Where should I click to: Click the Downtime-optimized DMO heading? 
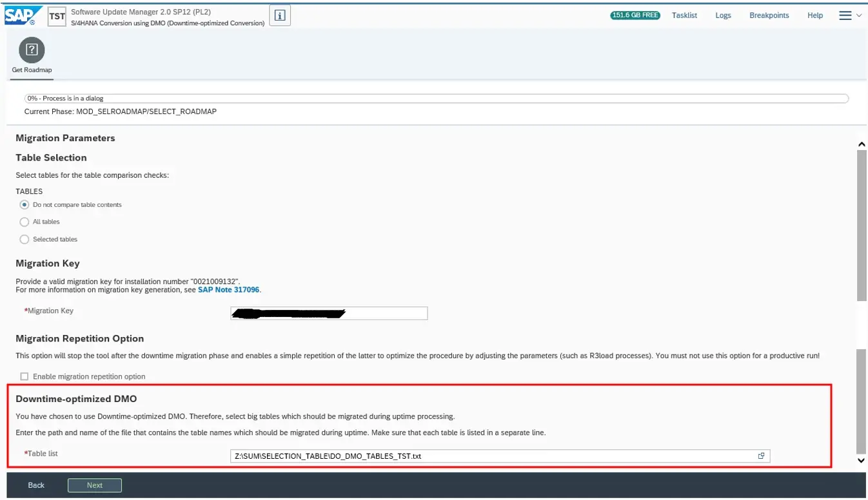coord(76,399)
